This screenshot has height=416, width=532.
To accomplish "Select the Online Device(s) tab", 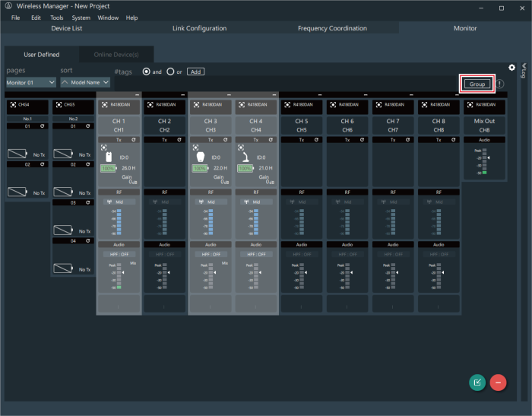I will [116, 54].
